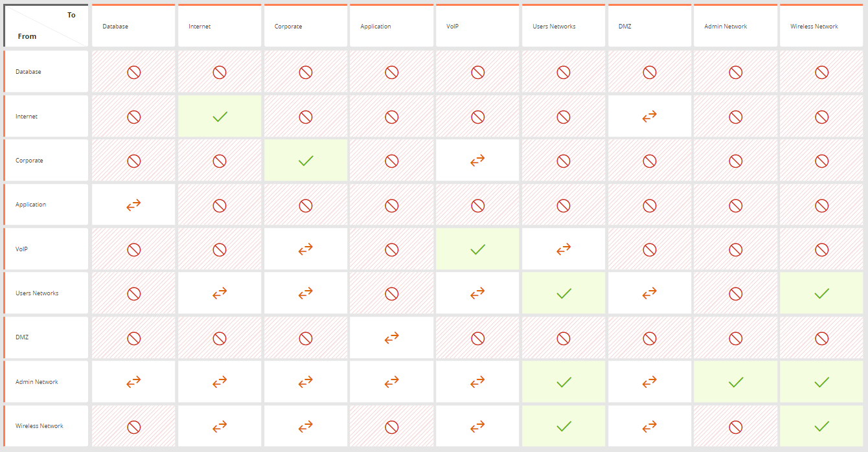This screenshot has height=452, width=868.
Task: Click blocked icon from Database to Internet
Action: point(220,72)
